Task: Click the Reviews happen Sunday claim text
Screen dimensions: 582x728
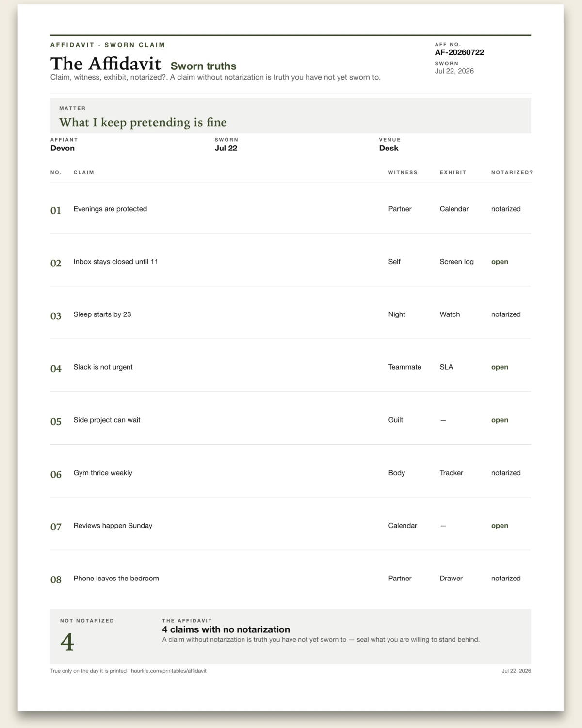Action: coord(113,526)
